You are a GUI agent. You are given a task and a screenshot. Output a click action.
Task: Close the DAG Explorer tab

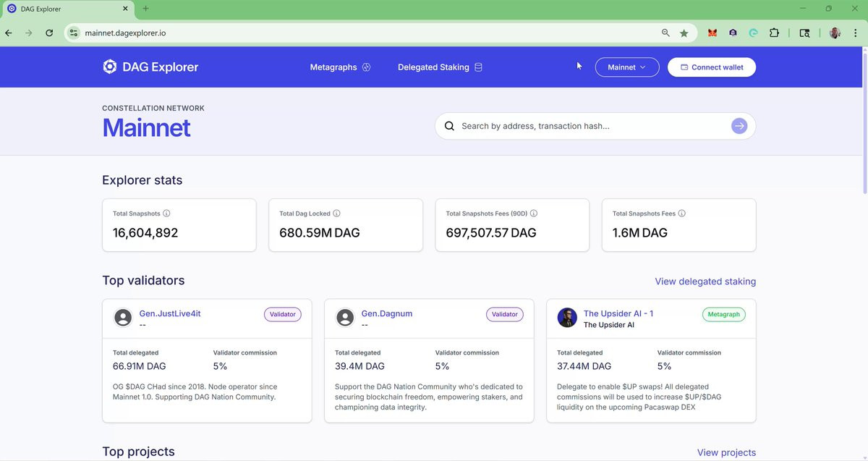(125, 9)
